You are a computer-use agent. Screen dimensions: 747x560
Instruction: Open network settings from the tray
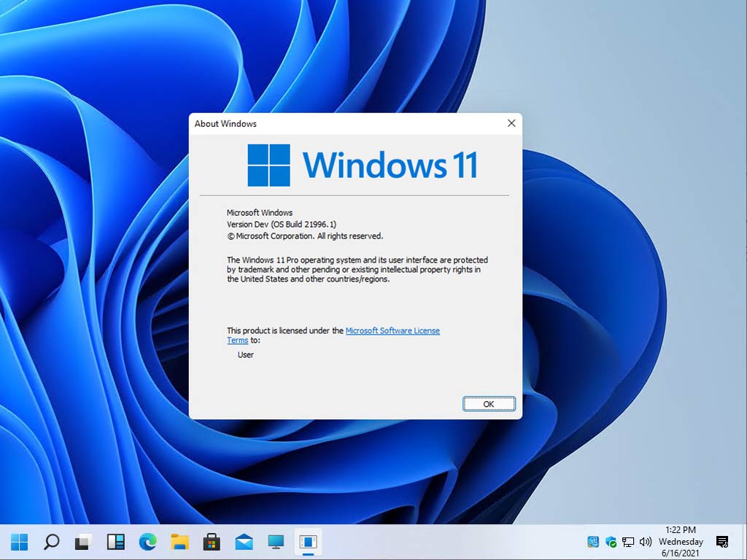[x=627, y=542]
